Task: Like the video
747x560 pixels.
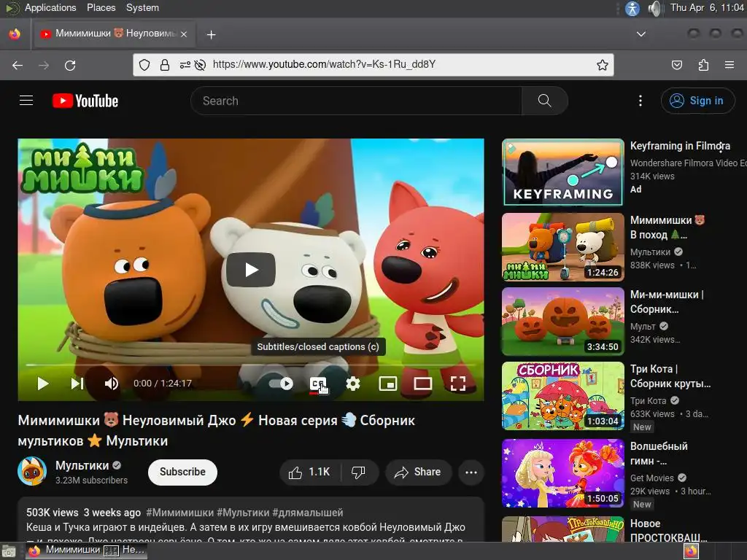Action: tap(309, 472)
